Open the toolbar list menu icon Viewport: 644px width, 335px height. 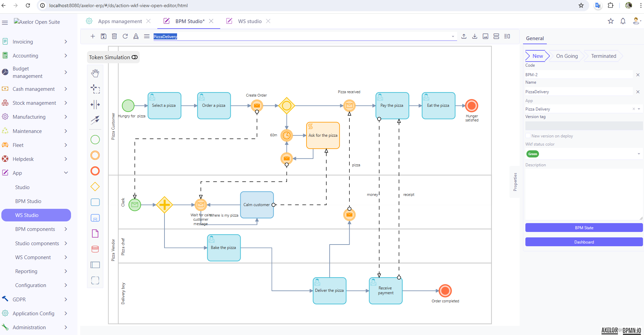(147, 36)
